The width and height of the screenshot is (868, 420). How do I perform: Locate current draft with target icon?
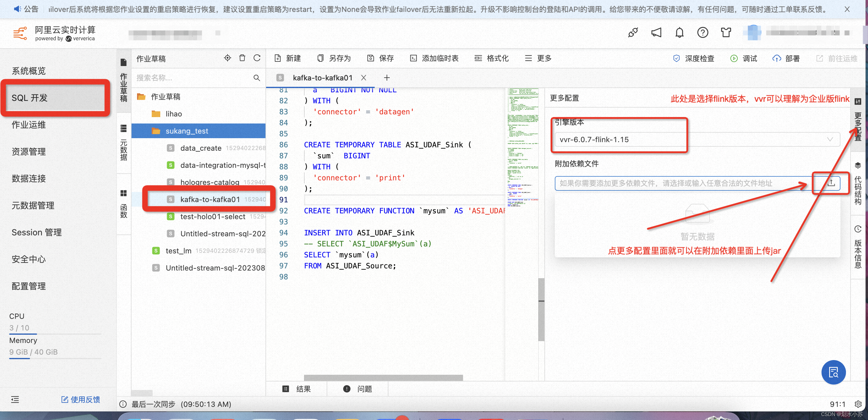coord(228,58)
